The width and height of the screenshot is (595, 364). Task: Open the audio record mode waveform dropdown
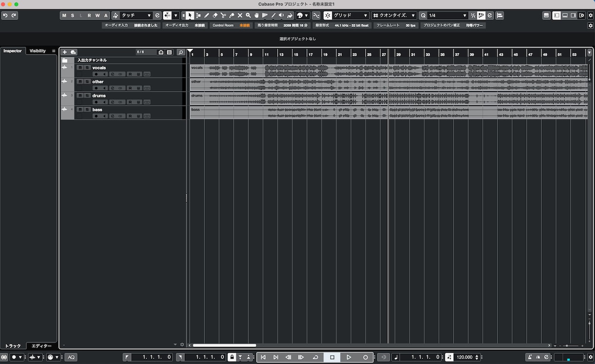coord(35,357)
